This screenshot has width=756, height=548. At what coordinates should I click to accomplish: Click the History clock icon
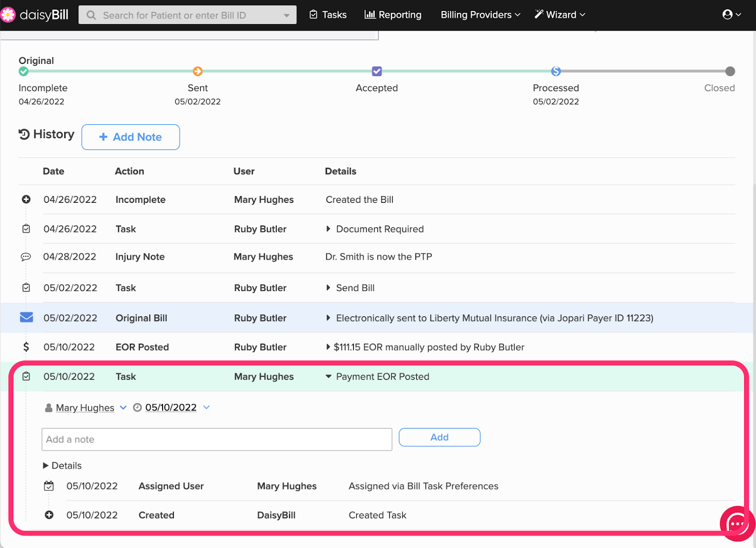point(24,134)
